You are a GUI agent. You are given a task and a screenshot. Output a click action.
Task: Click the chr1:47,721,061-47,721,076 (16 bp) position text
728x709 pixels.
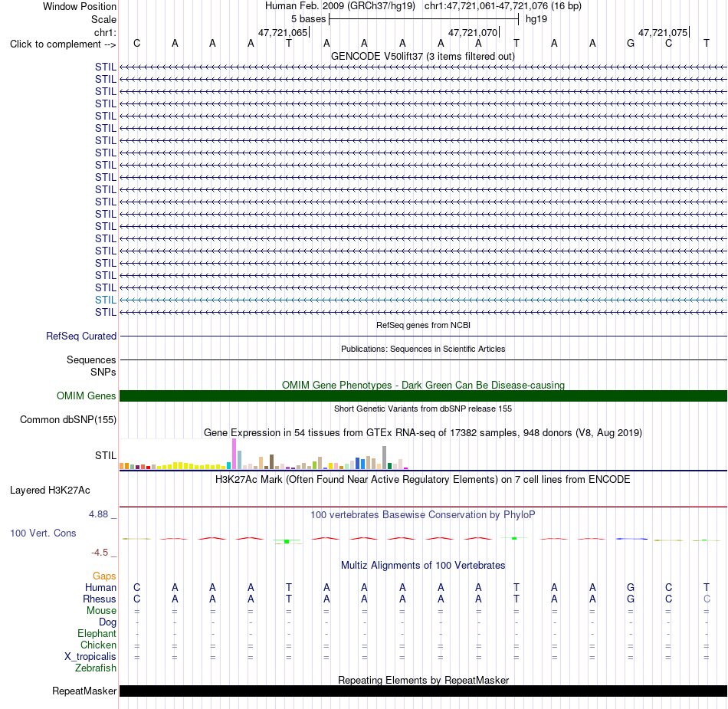503,6
